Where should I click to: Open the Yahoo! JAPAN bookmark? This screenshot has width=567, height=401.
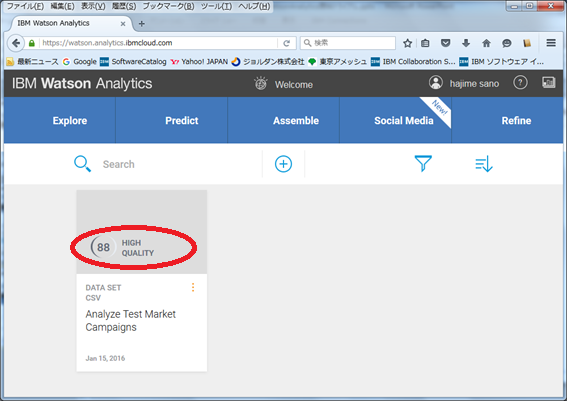199,62
